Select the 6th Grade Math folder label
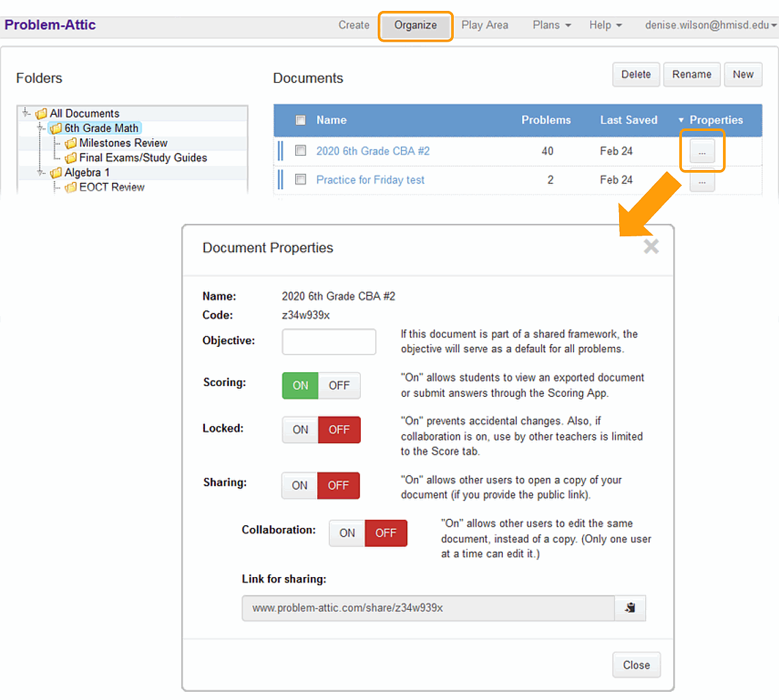Viewport: 779px width, 700px height. (x=101, y=128)
